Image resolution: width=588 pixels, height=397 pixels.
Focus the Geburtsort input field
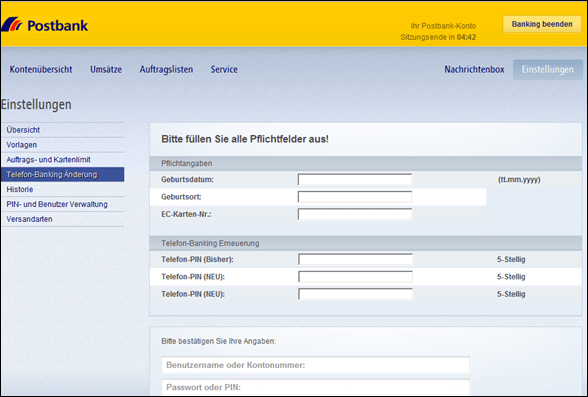click(x=355, y=197)
